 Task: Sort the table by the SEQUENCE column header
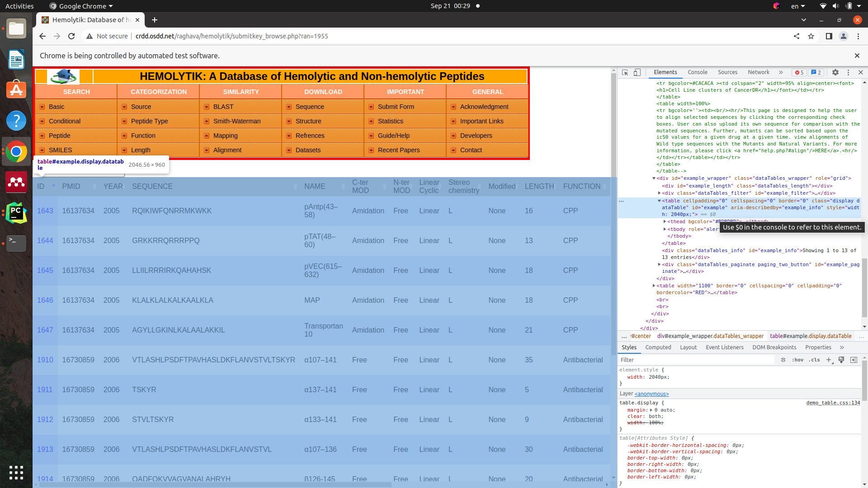214,186
